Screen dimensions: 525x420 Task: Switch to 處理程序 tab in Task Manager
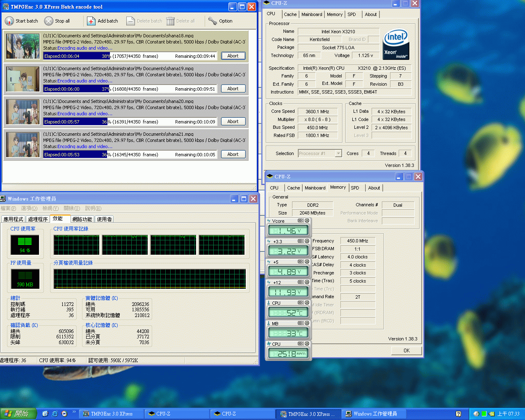(38, 219)
